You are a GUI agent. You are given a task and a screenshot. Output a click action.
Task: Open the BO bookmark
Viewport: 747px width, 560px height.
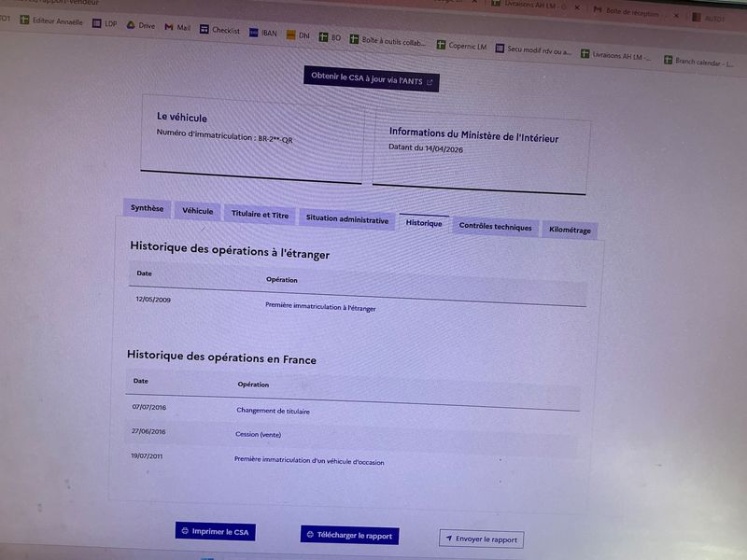(x=330, y=37)
